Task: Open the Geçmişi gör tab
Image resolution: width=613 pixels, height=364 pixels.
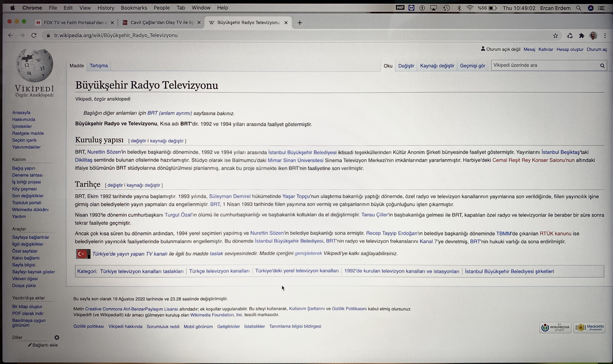Action: [473, 66]
